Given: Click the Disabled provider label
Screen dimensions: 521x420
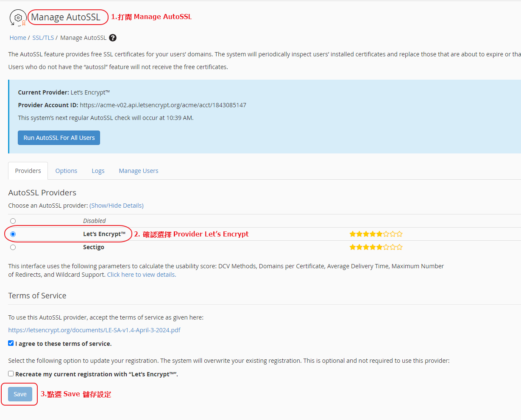Looking at the screenshot, I should pos(95,221).
